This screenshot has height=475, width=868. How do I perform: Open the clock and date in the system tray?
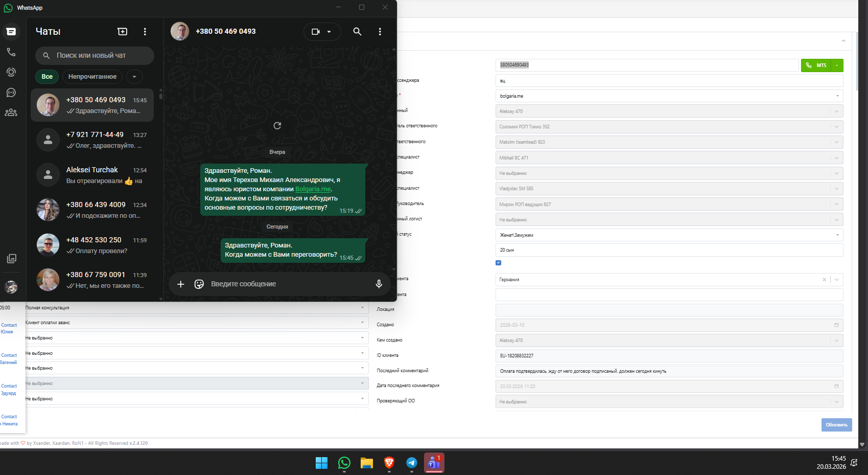click(831, 463)
